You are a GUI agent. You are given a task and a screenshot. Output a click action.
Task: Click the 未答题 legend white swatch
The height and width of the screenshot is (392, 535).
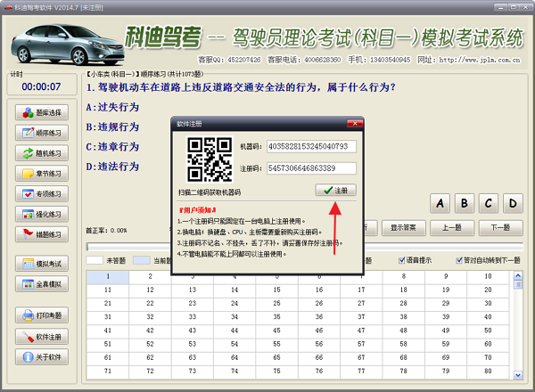pyautogui.click(x=95, y=260)
